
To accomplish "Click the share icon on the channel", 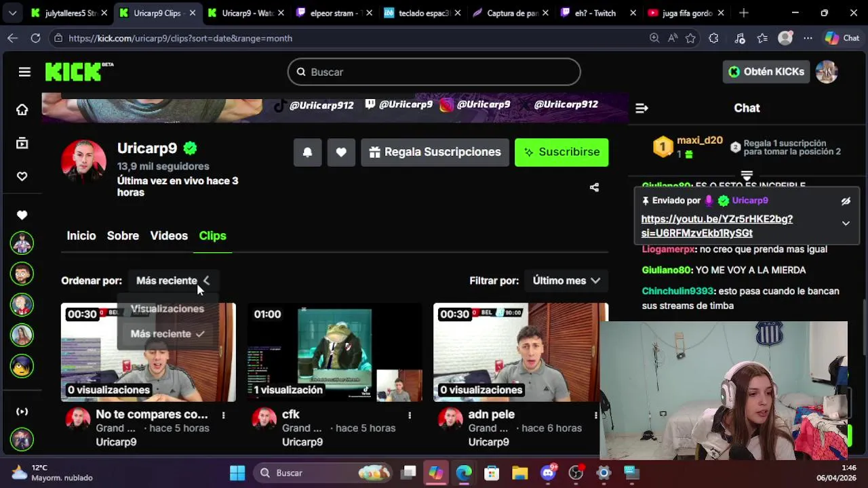I will coord(594,188).
